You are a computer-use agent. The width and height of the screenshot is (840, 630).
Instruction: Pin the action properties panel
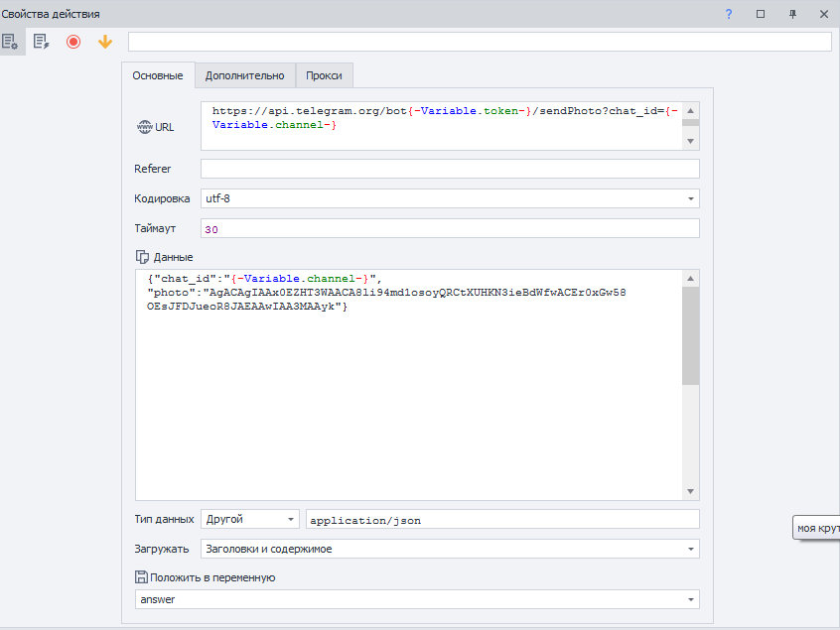(792, 14)
